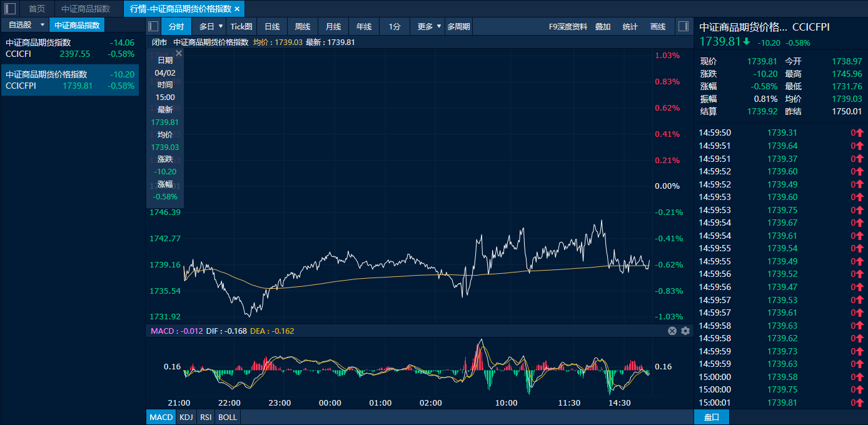Click the green down arrow beside 1739.81
This screenshot has width=868, height=425.
point(747,42)
